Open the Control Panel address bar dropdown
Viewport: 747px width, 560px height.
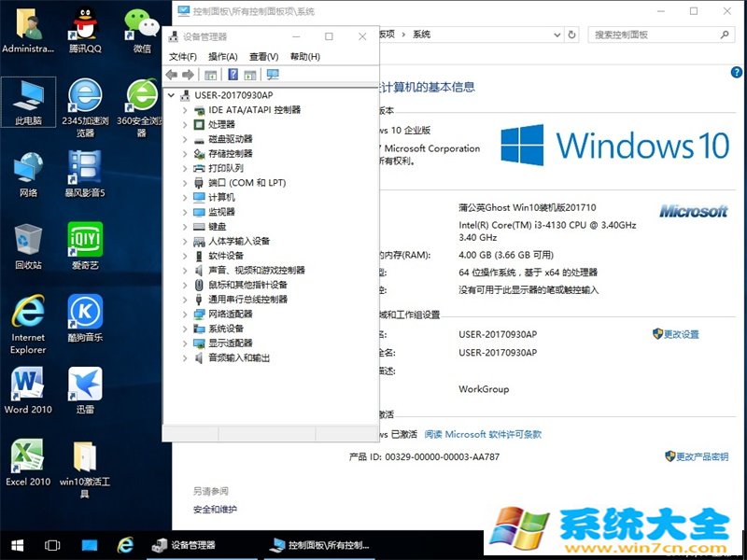click(x=557, y=35)
